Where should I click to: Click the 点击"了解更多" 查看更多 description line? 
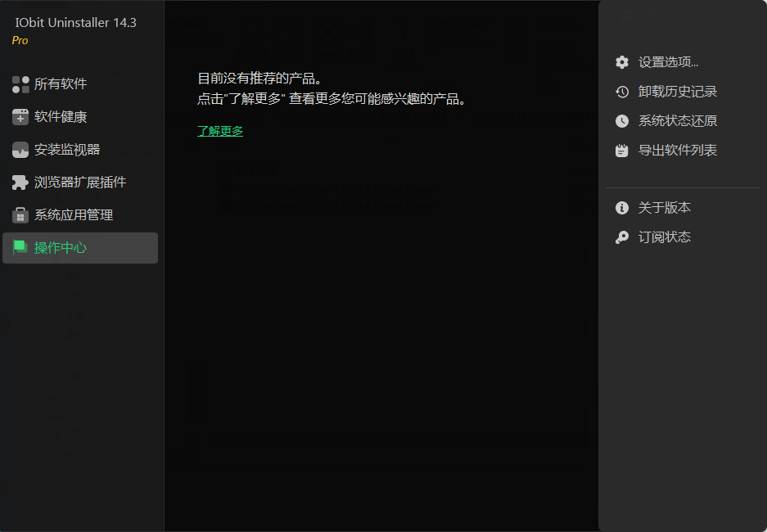click(x=332, y=99)
